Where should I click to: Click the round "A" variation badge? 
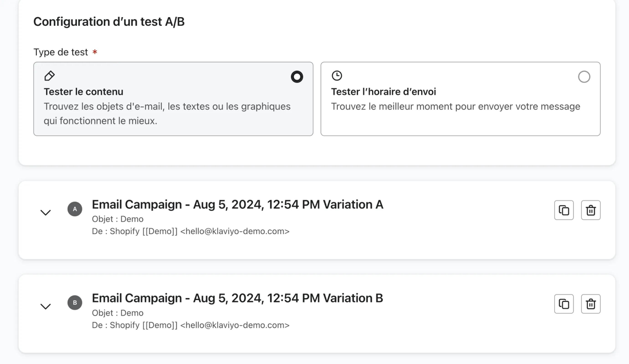tap(75, 209)
